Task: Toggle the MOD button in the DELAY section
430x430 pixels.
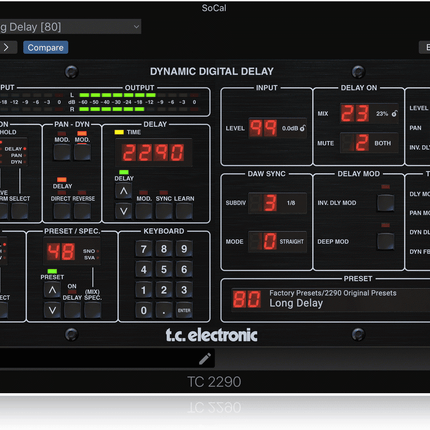Action: click(144, 211)
